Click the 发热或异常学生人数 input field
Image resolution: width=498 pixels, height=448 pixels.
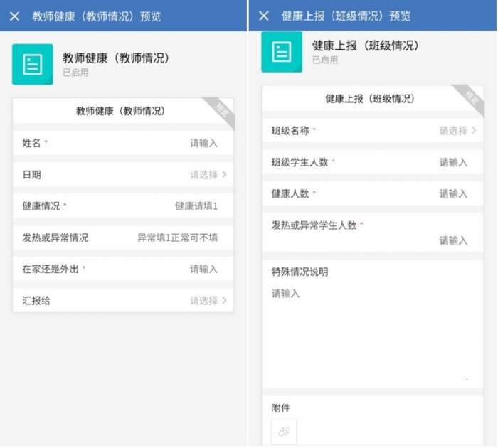click(453, 240)
